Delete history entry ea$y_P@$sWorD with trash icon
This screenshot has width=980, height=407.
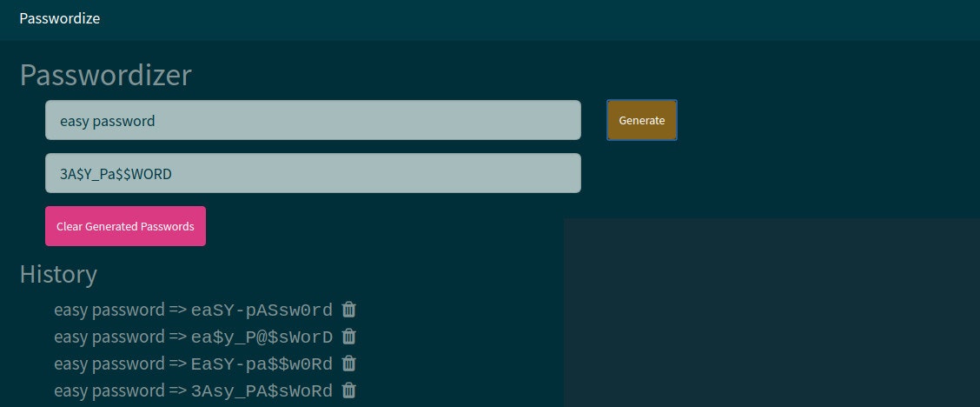tap(349, 337)
